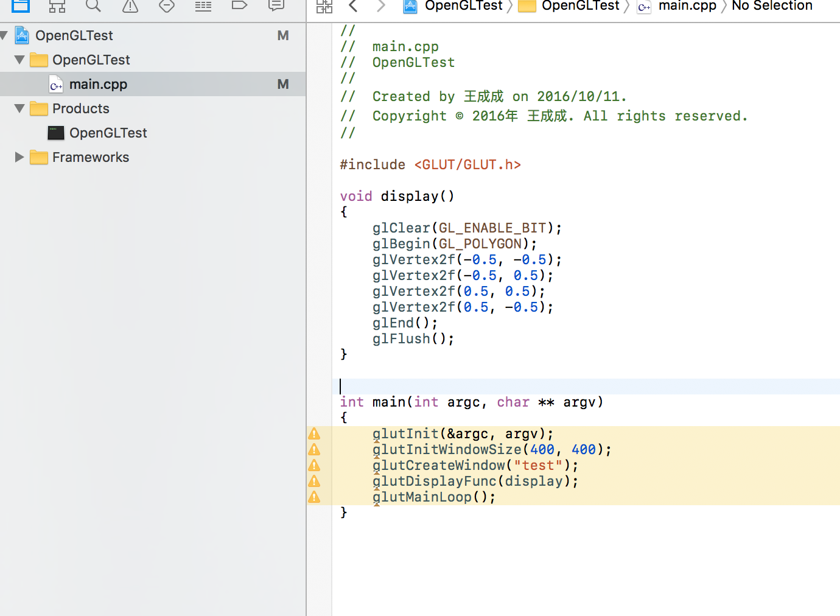This screenshot has height=616, width=840.
Task: Select the Products group row
Action: [x=153, y=108]
